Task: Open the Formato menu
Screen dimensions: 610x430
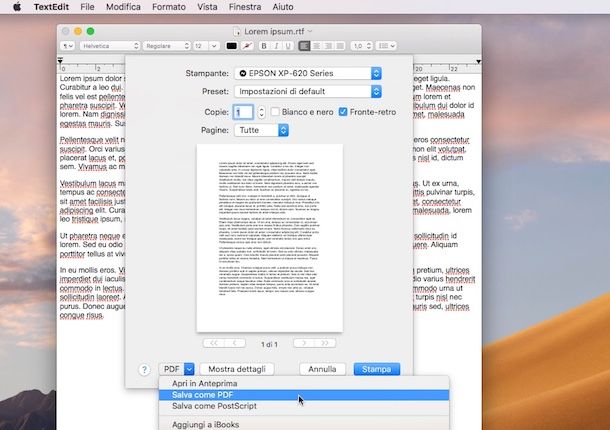Action: tap(169, 7)
